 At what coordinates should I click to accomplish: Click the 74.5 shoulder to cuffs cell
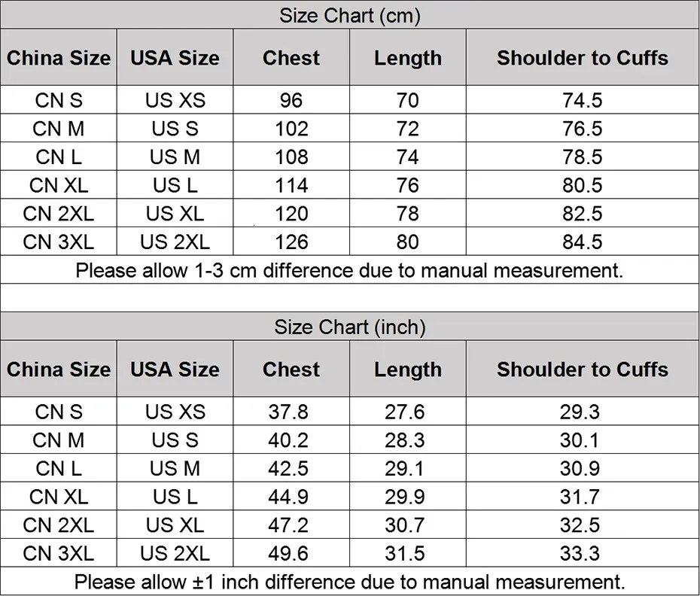pyautogui.click(x=583, y=100)
